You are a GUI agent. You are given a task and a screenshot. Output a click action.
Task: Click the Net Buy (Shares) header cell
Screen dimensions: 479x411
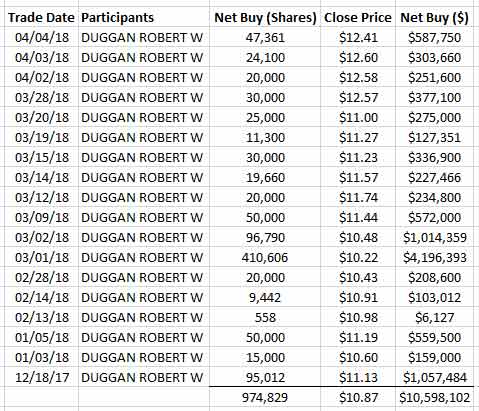tap(265, 17)
